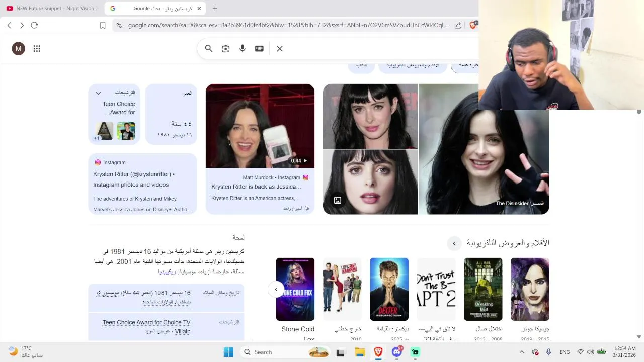Image resolution: width=644 pixels, height=362 pixels.
Task: Expand the الترشيحات card chevron
Action: pos(98,93)
